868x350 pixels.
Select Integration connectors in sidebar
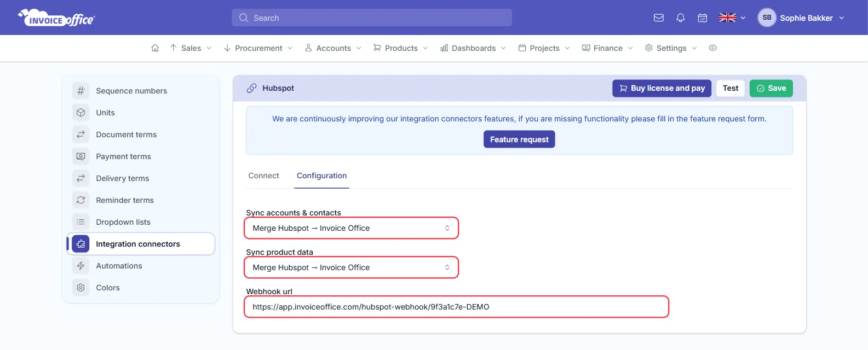click(141, 244)
